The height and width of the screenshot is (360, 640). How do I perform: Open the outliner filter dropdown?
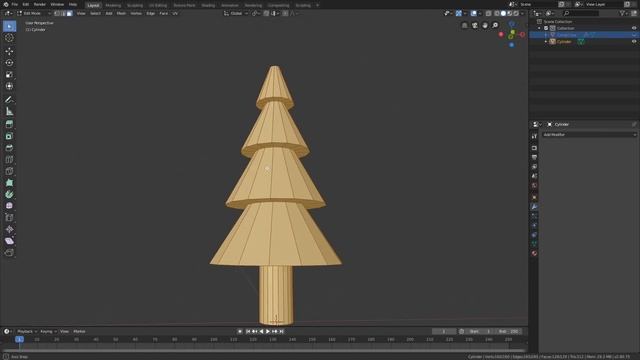[624, 13]
